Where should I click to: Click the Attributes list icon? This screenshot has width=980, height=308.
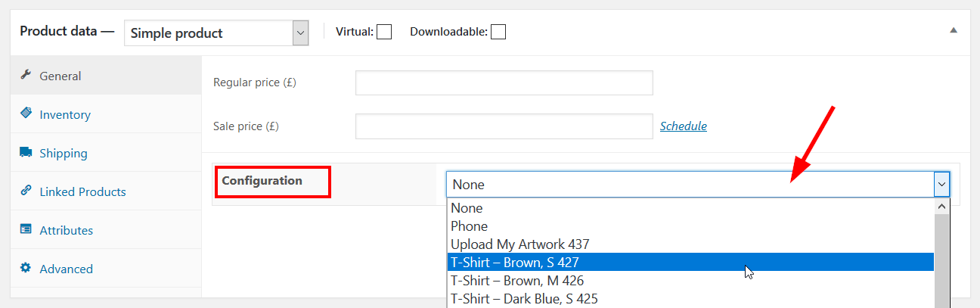pos(26,229)
